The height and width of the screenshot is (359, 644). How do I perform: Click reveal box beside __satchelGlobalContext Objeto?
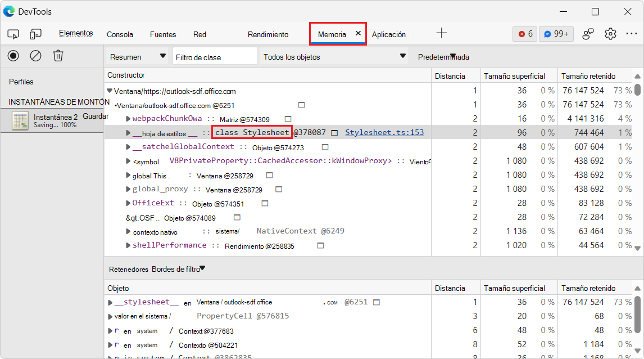(325, 147)
